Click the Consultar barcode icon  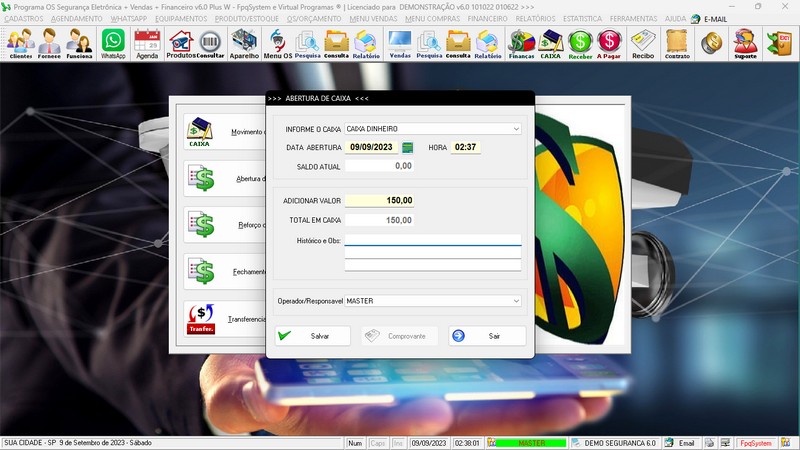click(210, 44)
